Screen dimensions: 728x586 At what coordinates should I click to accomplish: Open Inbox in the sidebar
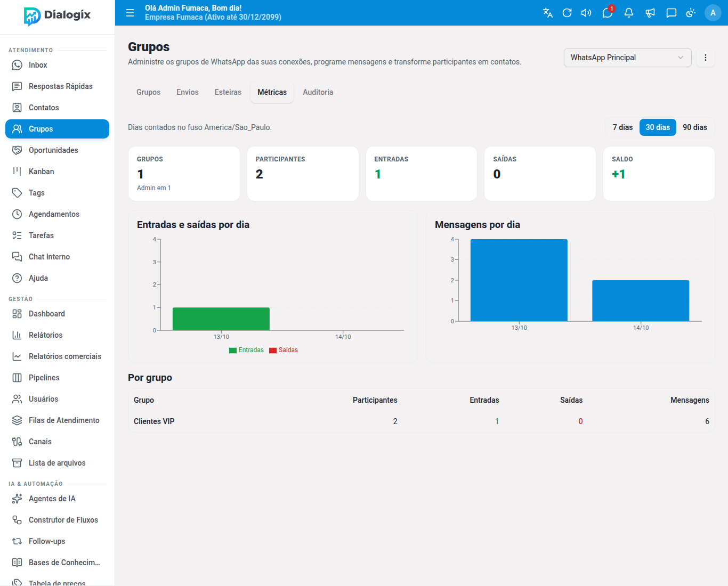[57, 65]
